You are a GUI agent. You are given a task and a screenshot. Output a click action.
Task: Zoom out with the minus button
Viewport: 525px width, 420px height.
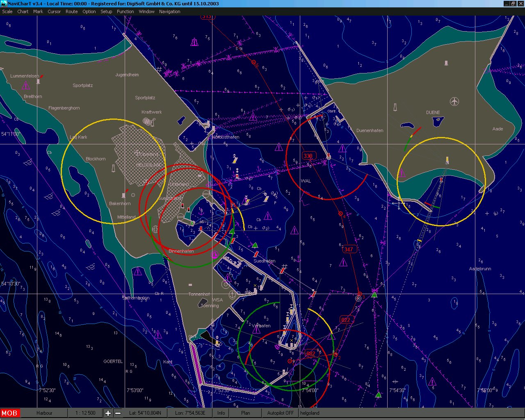[x=118, y=413]
